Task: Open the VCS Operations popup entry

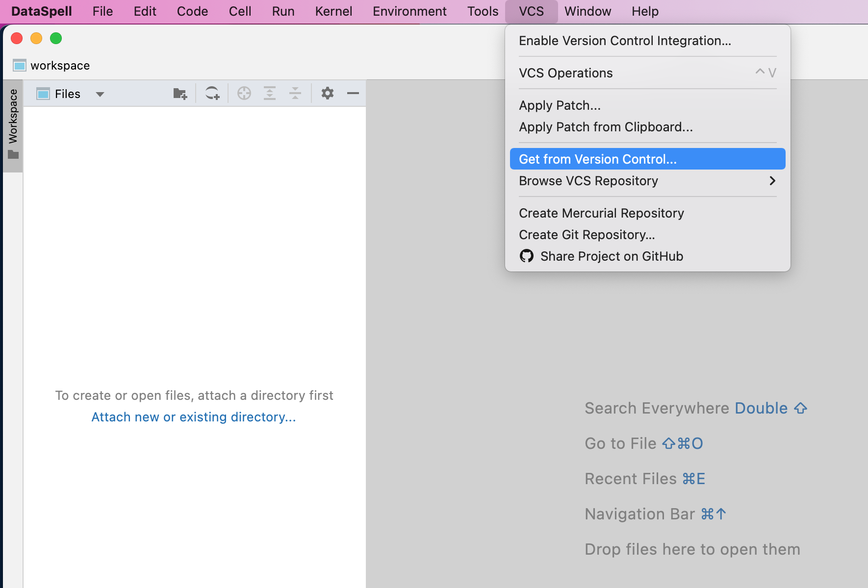Action: click(647, 73)
